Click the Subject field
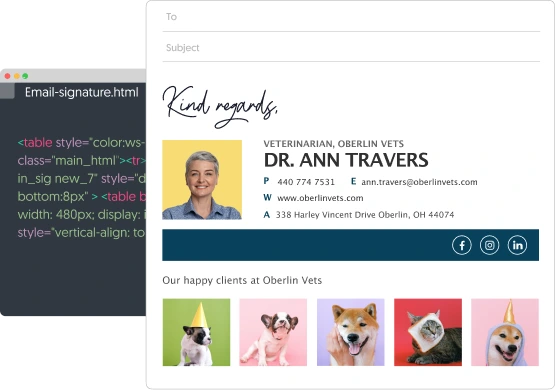 point(351,47)
